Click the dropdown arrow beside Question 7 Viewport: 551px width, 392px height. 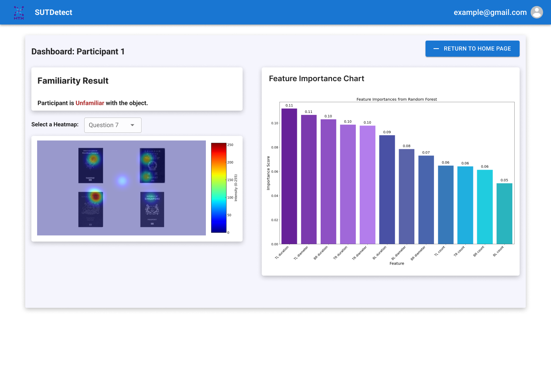pos(132,125)
